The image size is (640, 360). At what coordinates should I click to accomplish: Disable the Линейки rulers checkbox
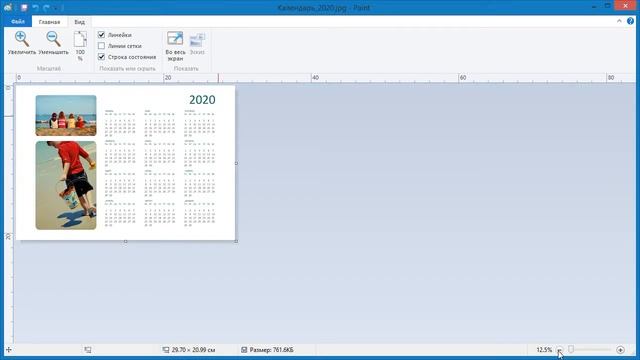(101, 35)
